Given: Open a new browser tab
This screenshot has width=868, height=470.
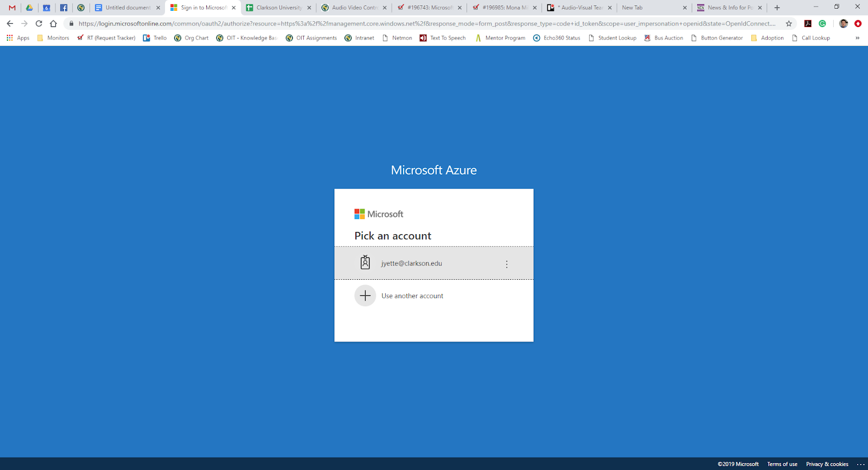Looking at the screenshot, I should (x=777, y=8).
